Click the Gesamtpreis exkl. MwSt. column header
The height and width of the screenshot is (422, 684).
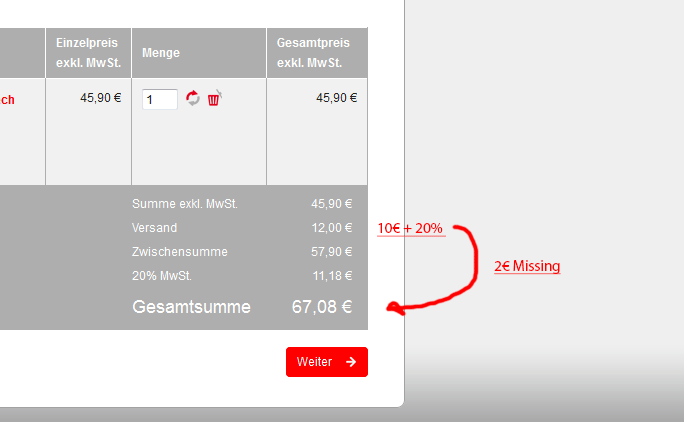point(317,53)
